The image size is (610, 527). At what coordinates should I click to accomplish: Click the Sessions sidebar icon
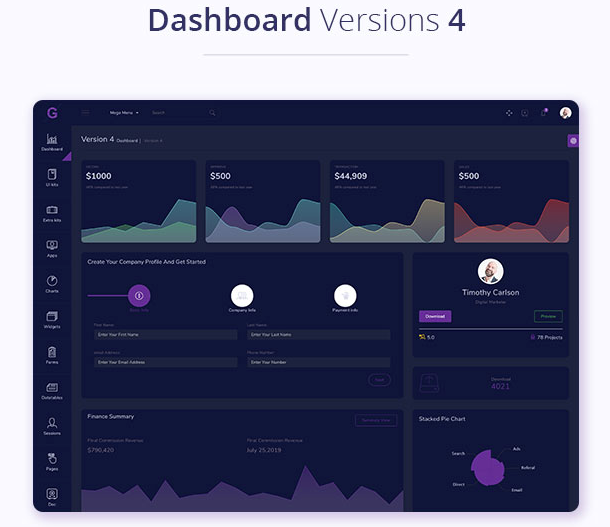pos(52,425)
